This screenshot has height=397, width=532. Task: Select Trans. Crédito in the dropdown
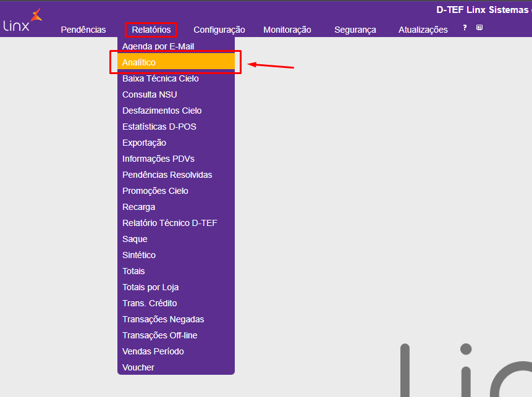[x=175, y=303]
